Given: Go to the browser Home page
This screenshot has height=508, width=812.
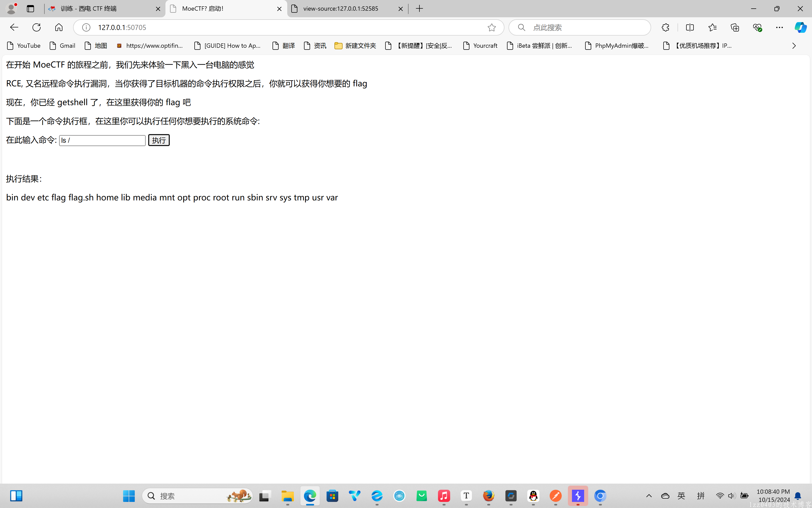Looking at the screenshot, I should pyautogui.click(x=59, y=27).
